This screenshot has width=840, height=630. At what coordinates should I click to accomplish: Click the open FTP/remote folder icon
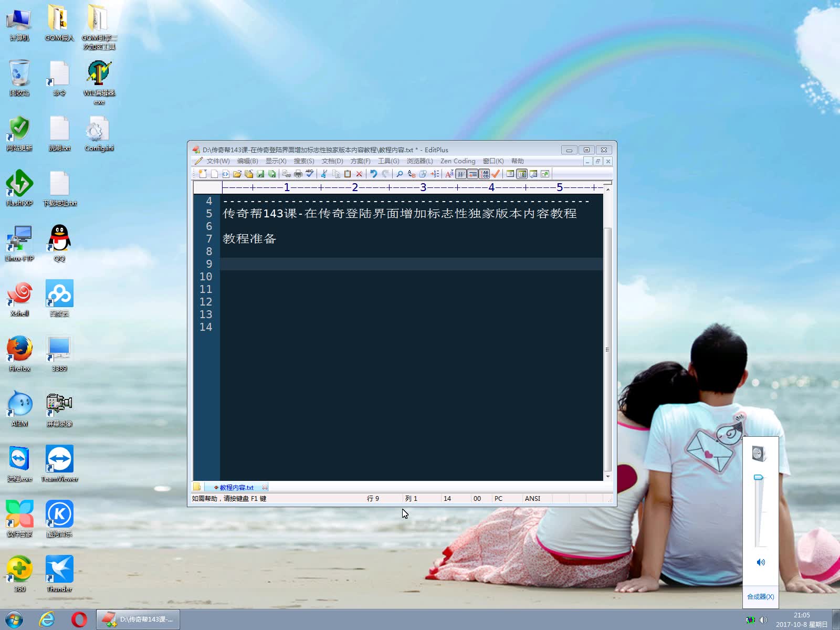point(249,174)
